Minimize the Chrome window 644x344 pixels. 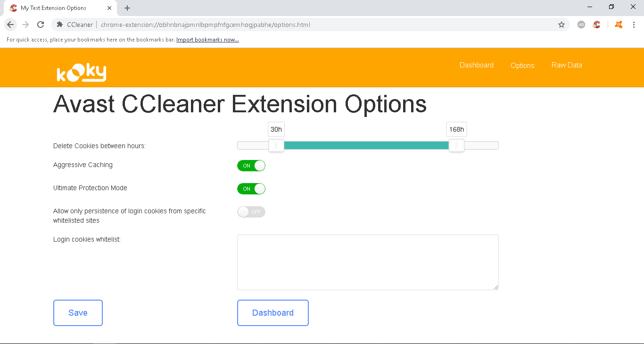[x=590, y=7]
